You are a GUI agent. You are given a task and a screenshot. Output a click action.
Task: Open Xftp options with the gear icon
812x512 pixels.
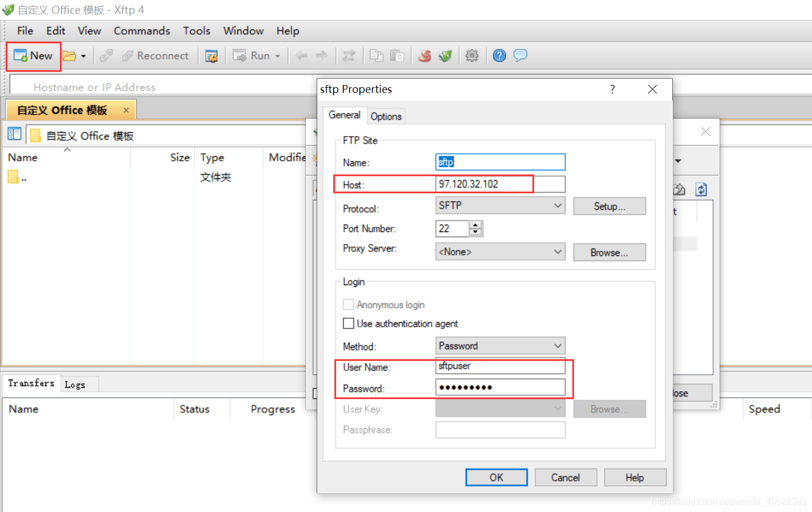472,55
